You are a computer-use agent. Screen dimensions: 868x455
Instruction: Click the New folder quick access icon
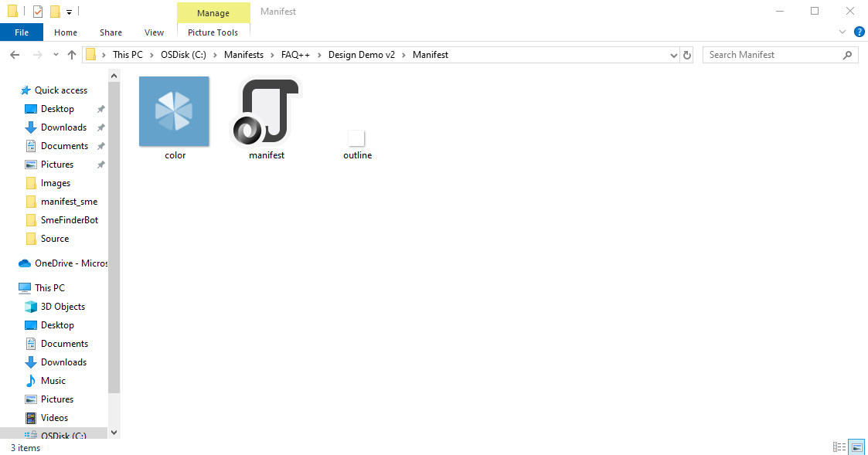55,11
